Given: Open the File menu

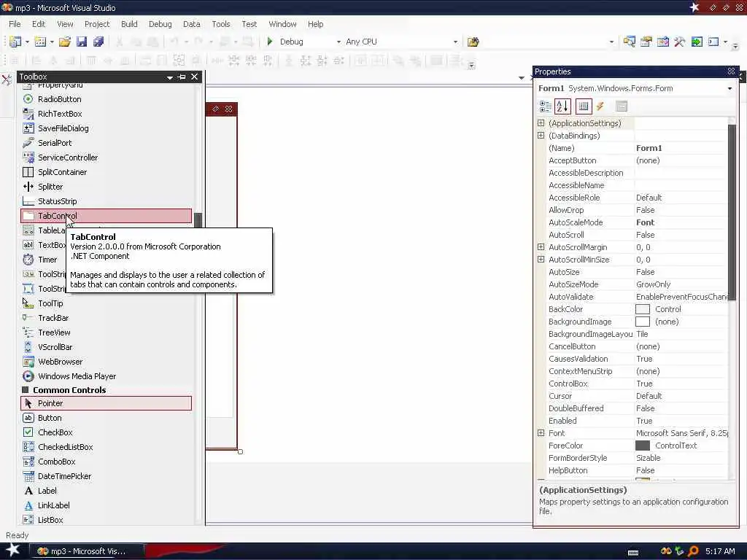Looking at the screenshot, I should 15,24.
